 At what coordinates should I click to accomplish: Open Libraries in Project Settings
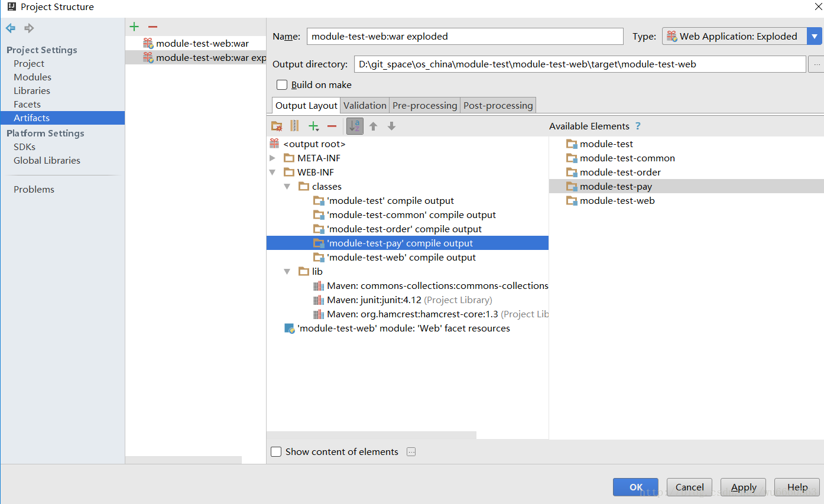(x=31, y=90)
